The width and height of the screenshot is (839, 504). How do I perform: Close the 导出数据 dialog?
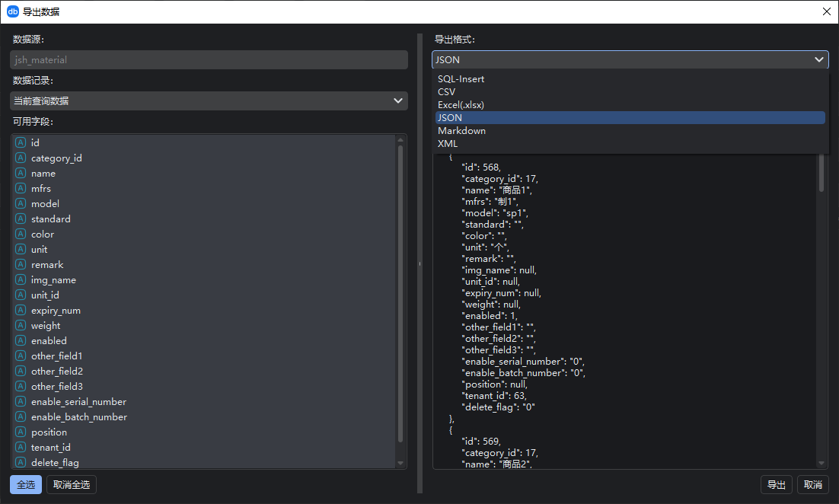(826, 11)
